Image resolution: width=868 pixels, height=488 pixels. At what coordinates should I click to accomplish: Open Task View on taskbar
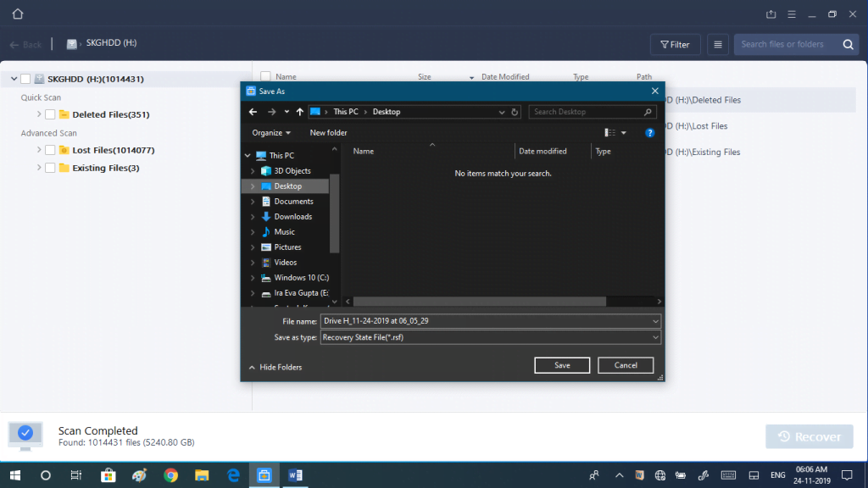(75, 475)
